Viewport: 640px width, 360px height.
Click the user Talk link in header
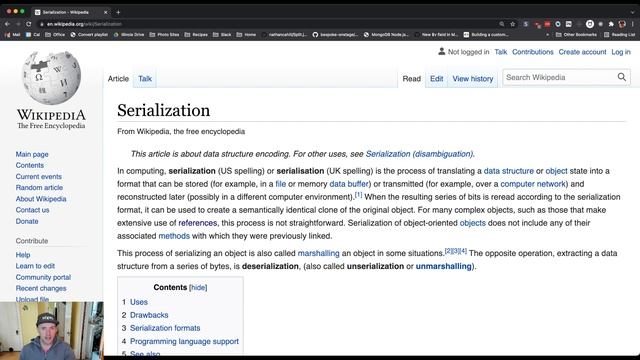pyautogui.click(x=500, y=52)
